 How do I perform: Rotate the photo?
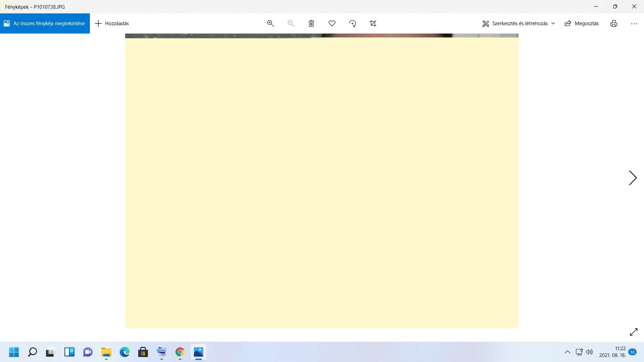point(353,23)
